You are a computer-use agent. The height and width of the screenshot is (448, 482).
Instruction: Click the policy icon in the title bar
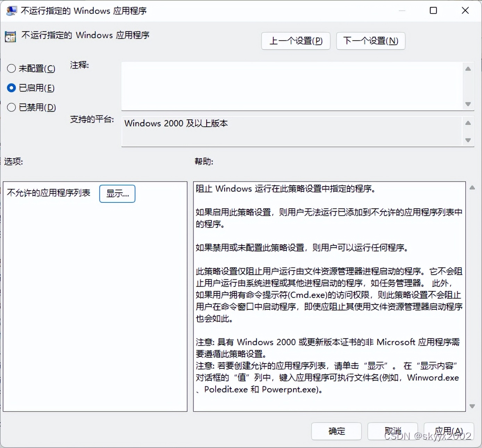(11, 10)
